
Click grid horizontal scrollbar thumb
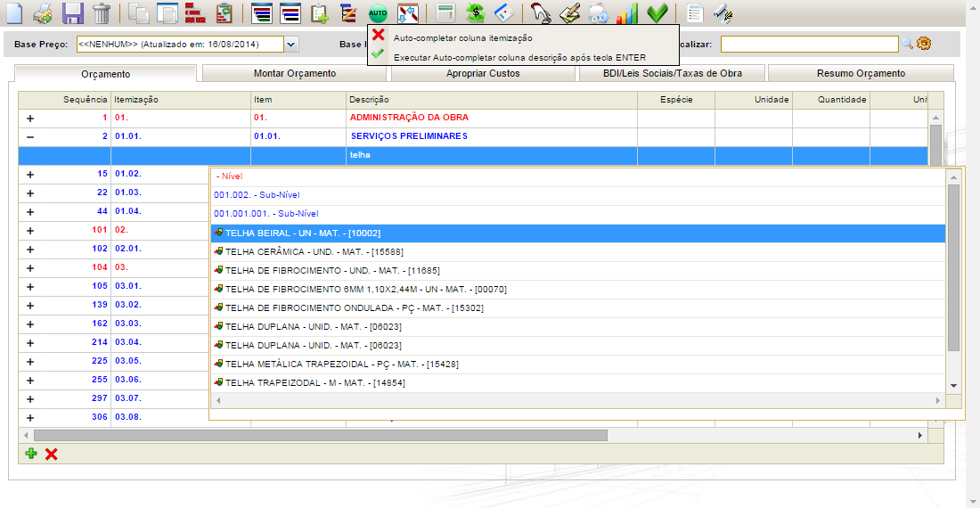click(x=321, y=435)
